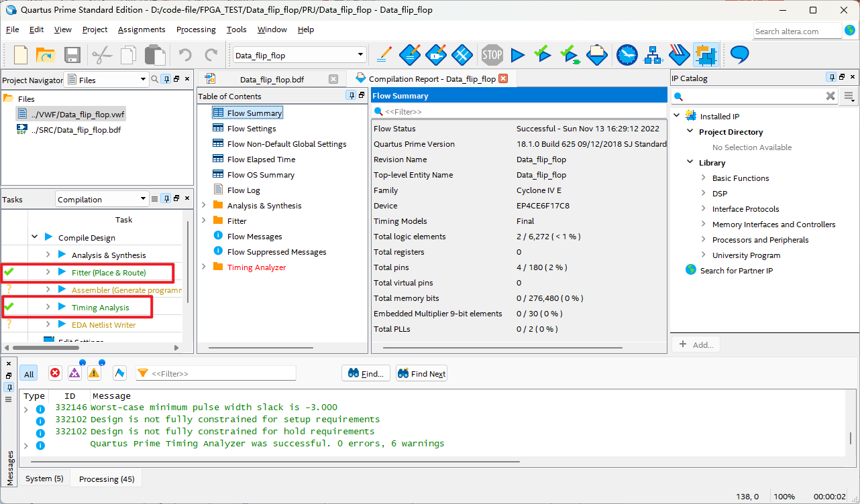Open the Processing menu
Screen dimensions: 860x504
tap(196, 29)
